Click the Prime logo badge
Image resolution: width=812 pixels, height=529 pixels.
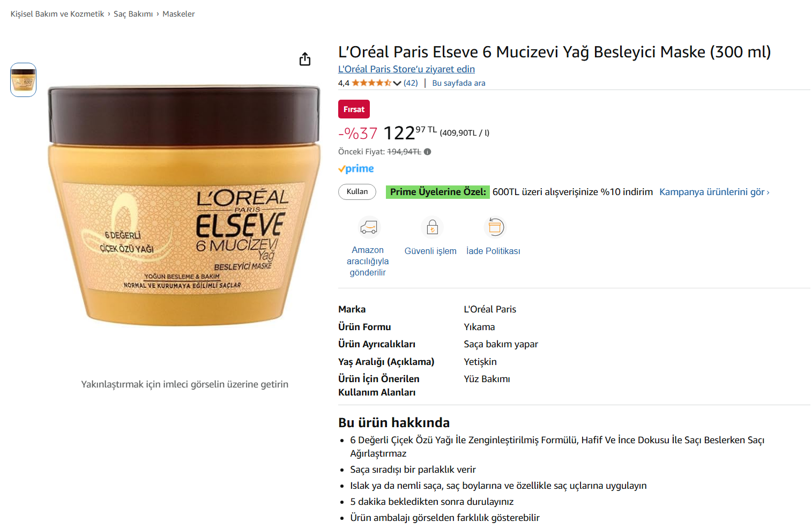356,169
